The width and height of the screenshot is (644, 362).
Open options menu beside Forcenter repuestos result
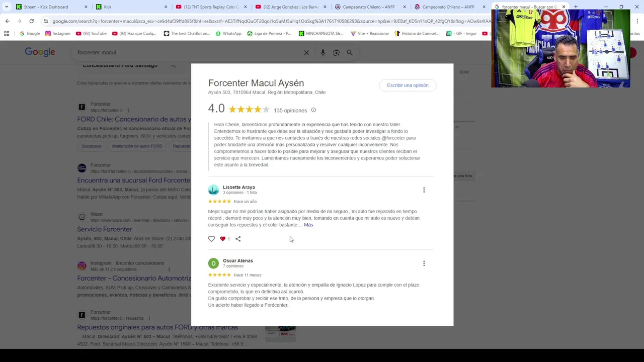(x=149, y=318)
